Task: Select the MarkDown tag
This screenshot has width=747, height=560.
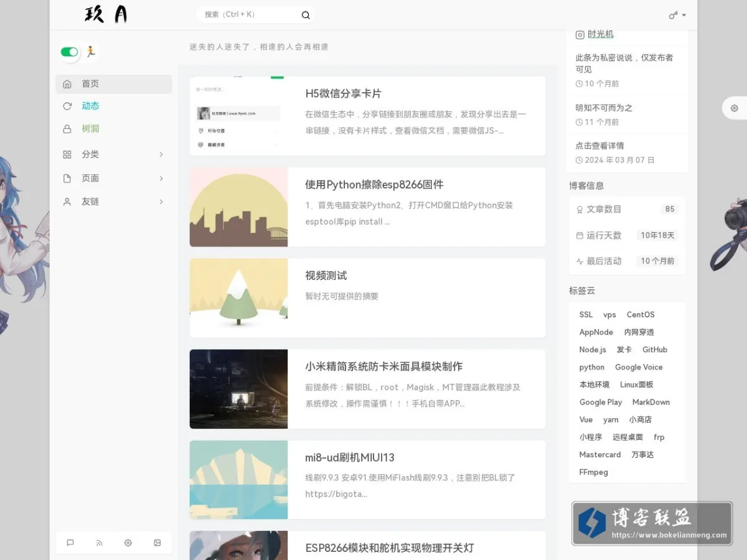Action: coord(651,402)
